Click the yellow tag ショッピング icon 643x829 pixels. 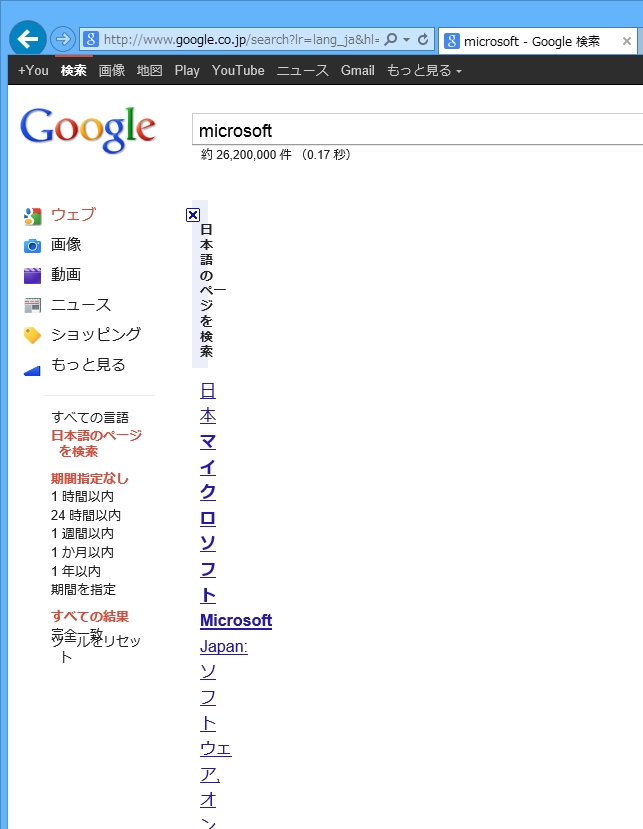pyautogui.click(x=32, y=335)
